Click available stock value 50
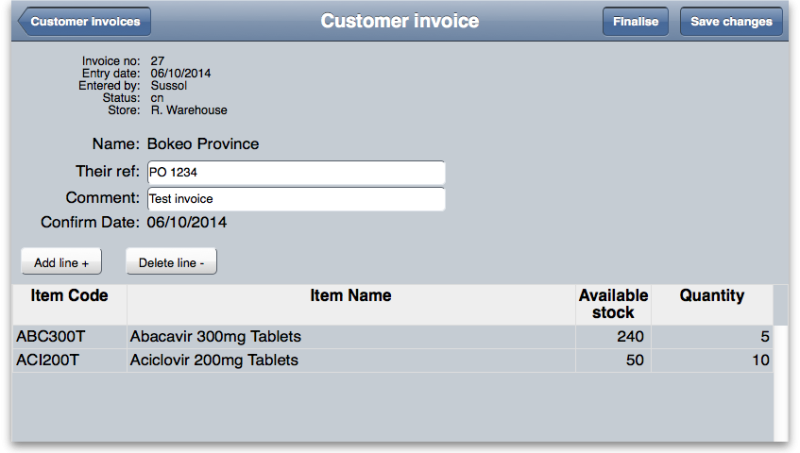The image size is (800, 453). point(613,360)
